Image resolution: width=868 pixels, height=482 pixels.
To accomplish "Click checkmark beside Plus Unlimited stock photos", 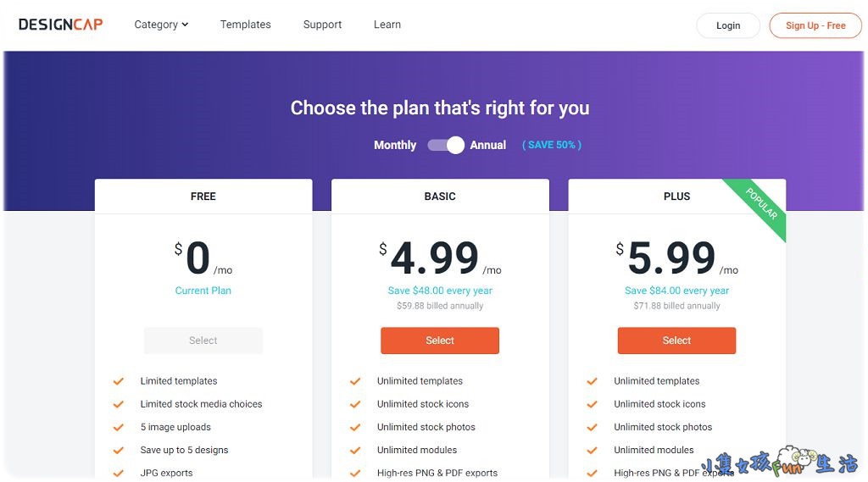I will [593, 427].
